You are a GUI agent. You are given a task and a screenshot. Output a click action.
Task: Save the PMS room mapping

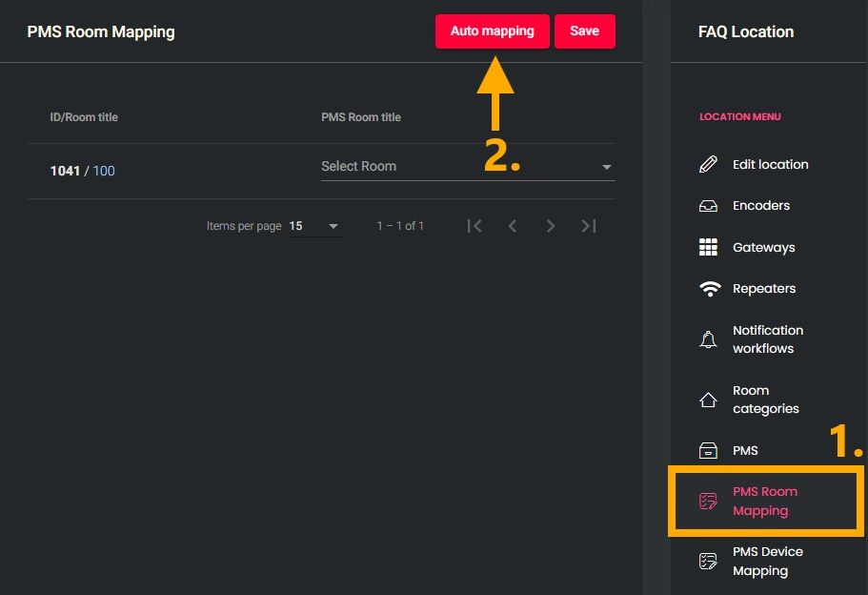click(x=584, y=31)
